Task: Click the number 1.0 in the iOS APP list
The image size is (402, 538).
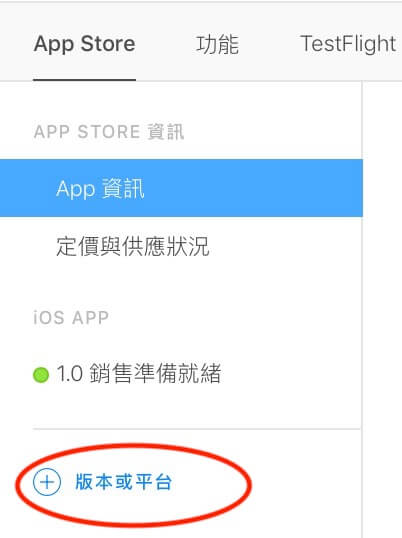Action: [x=70, y=373]
